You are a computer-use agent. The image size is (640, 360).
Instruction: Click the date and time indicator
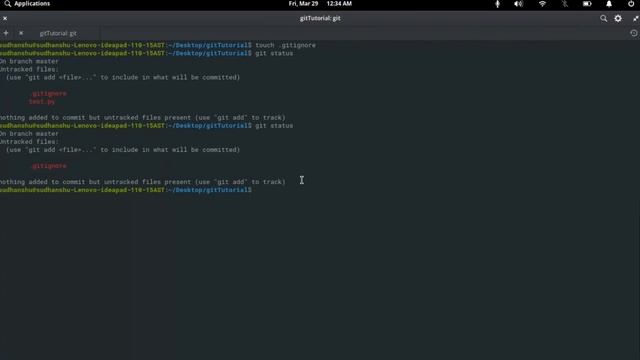pyautogui.click(x=320, y=4)
